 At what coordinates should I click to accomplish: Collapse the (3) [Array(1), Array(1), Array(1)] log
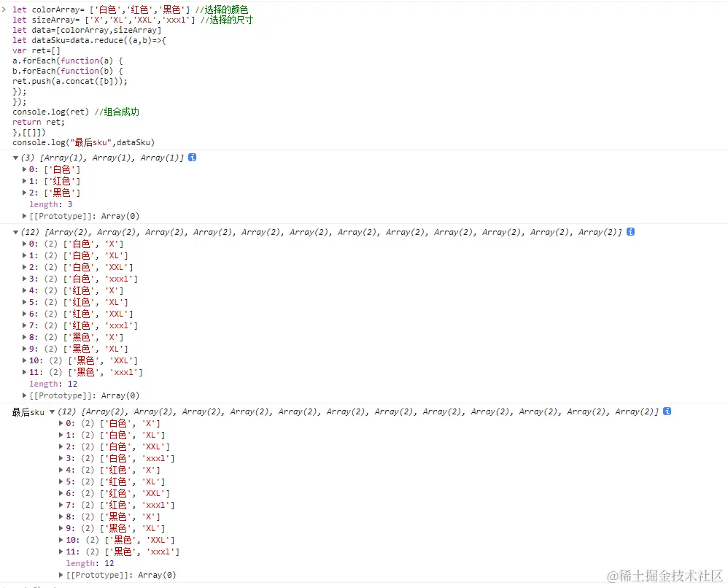click(16, 158)
